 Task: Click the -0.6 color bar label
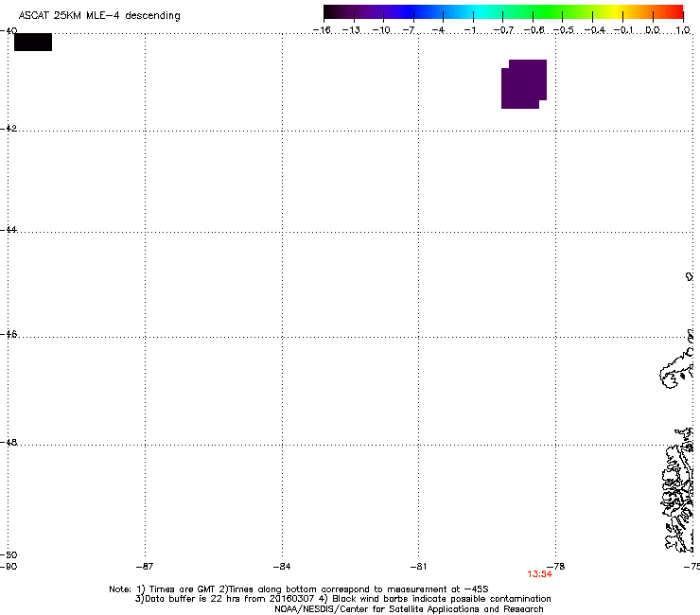534,30
